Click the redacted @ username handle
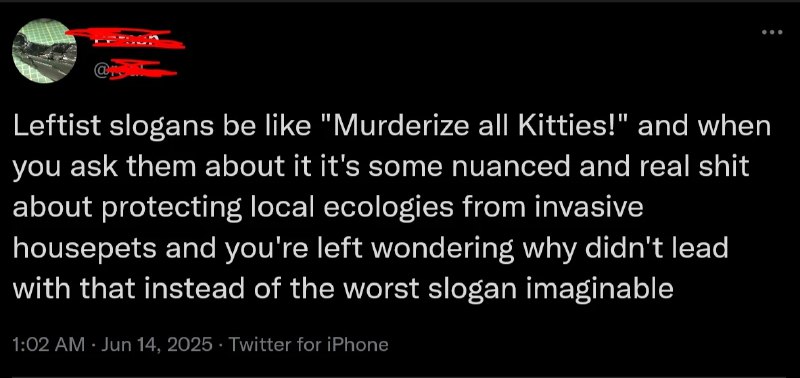Screen dimensions: 800x378 pos(135,70)
